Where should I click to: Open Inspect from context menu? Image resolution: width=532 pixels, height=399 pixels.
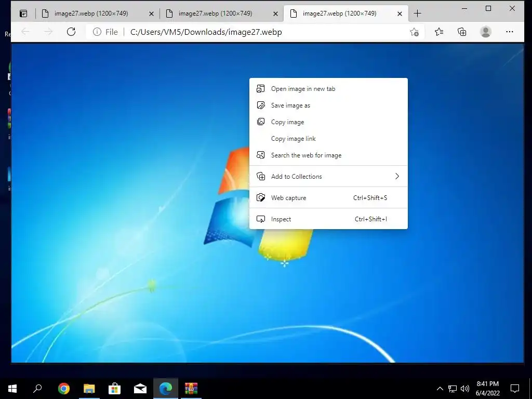pyautogui.click(x=328, y=219)
